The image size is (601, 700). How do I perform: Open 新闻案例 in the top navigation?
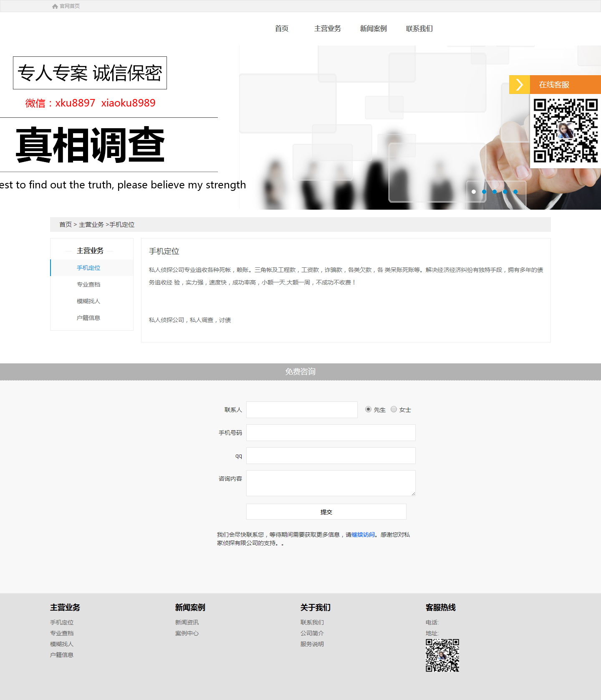click(x=373, y=29)
